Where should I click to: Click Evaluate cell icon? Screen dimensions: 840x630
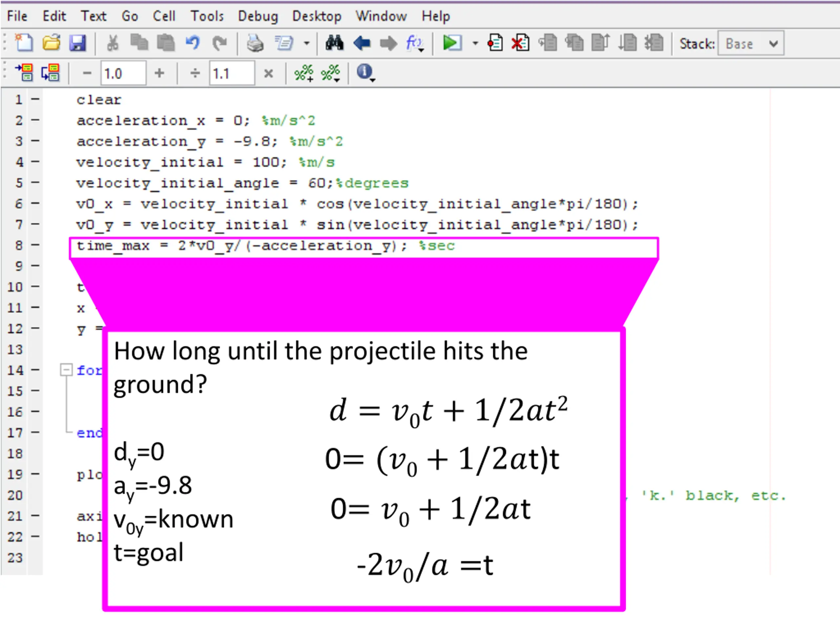click(25, 73)
